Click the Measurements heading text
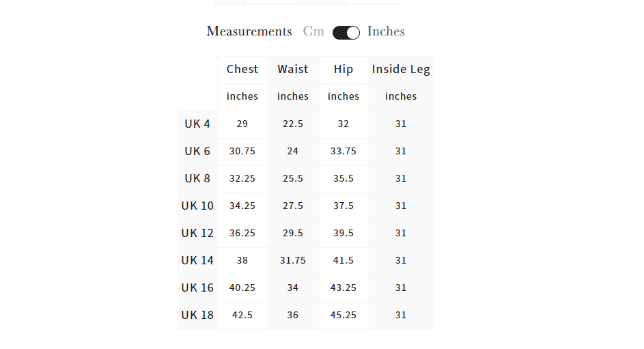The height and width of the screenshot is (349, 644). 249,31
